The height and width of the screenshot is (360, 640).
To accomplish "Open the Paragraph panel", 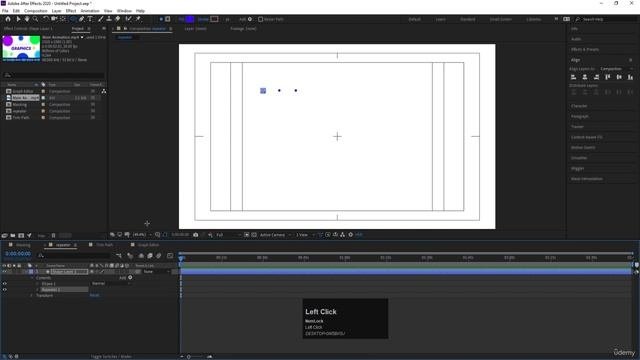I will [x=580, y=116].
